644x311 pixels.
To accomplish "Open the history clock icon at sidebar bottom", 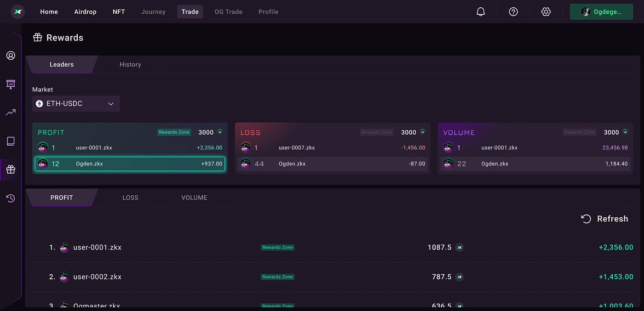I will pos(10,198).
